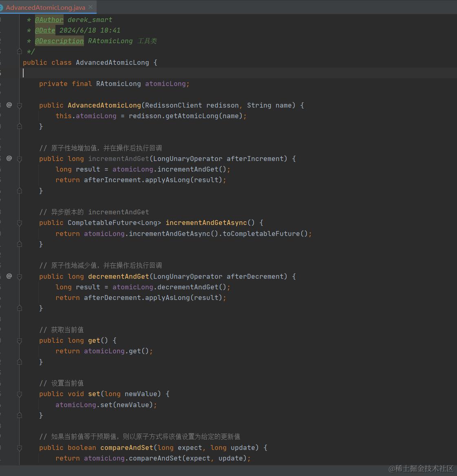Viewport: 457px width, 476px height.
Task: Click the comment '获取当前值'
Action: click(x=61, y=330)
